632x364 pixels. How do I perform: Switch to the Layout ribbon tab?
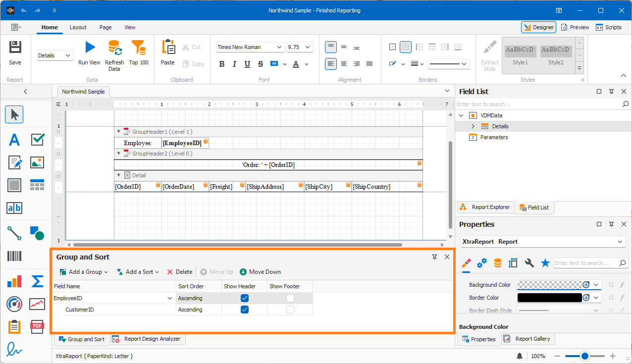78,27
